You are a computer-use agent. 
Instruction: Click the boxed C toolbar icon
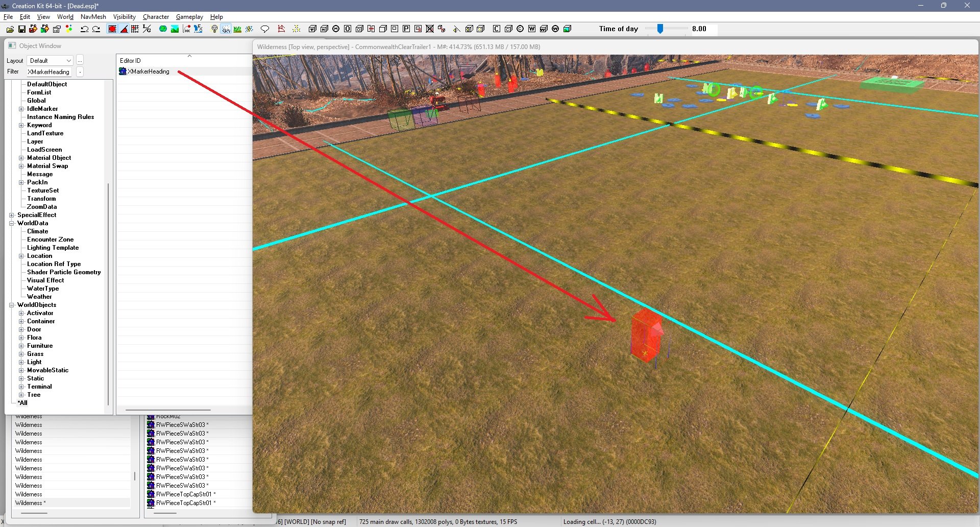pos(496,29)
